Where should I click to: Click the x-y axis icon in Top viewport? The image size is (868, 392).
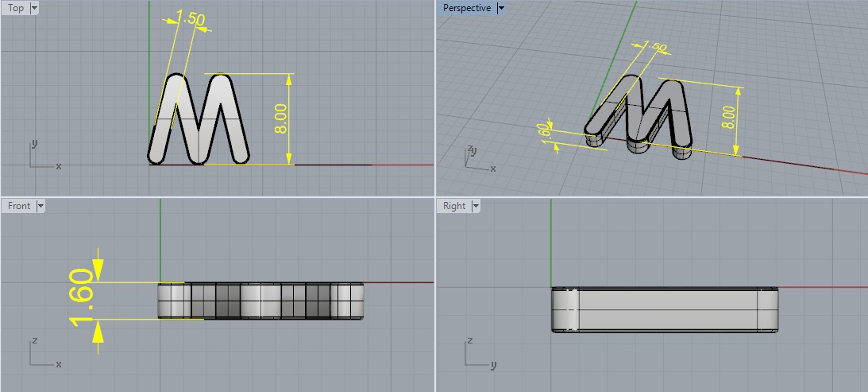click(44, 155)
